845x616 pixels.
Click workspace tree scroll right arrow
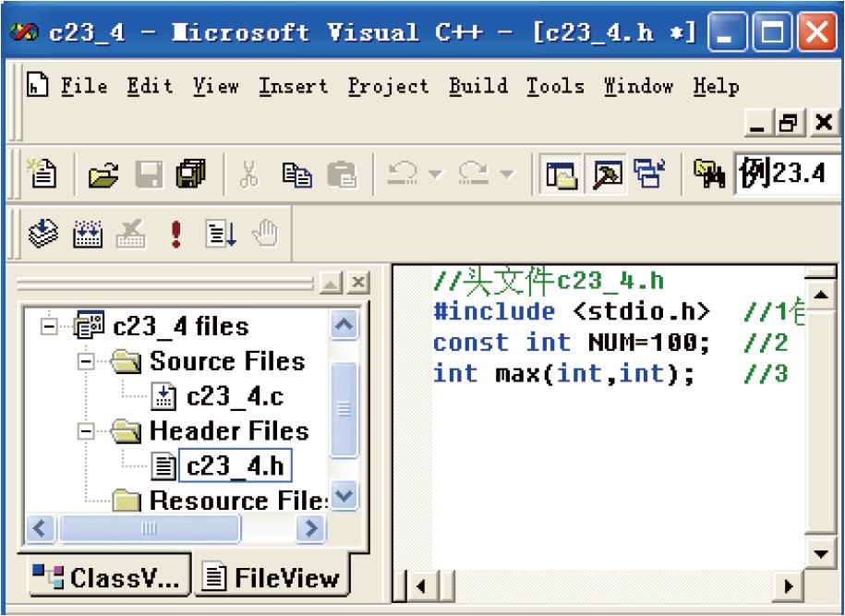point(311,528)
